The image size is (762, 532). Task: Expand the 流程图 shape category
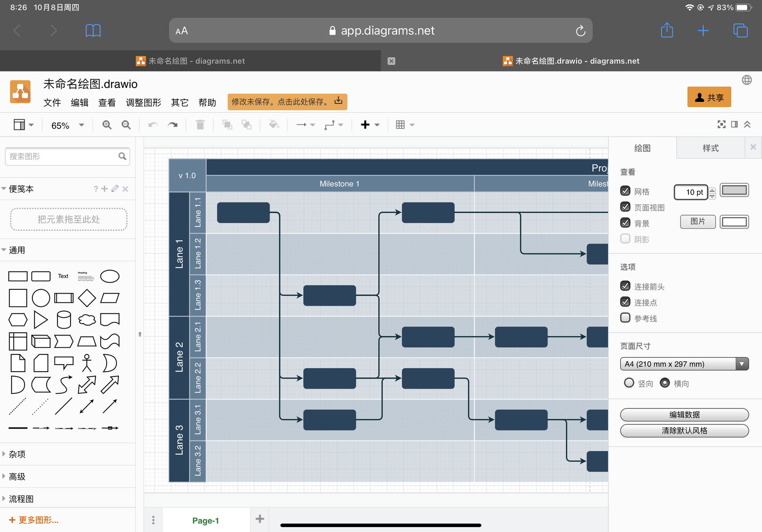click(x=21, y=499)
